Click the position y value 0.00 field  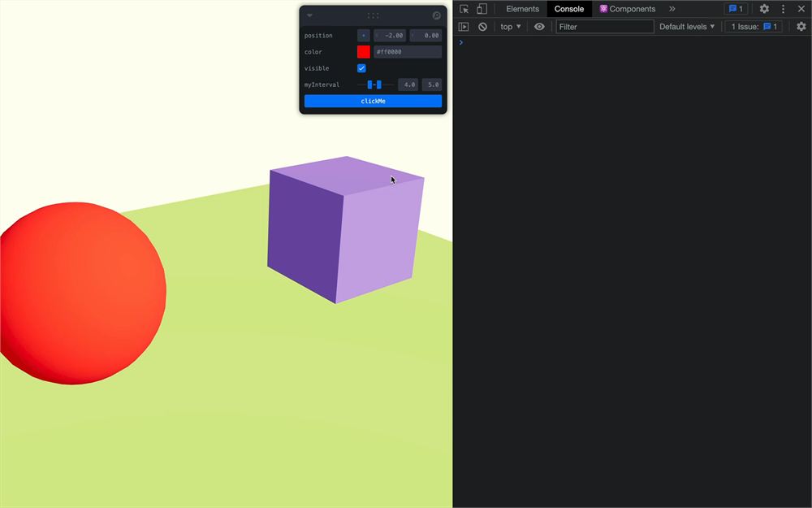pyautogui.click(x=425, y=35)
